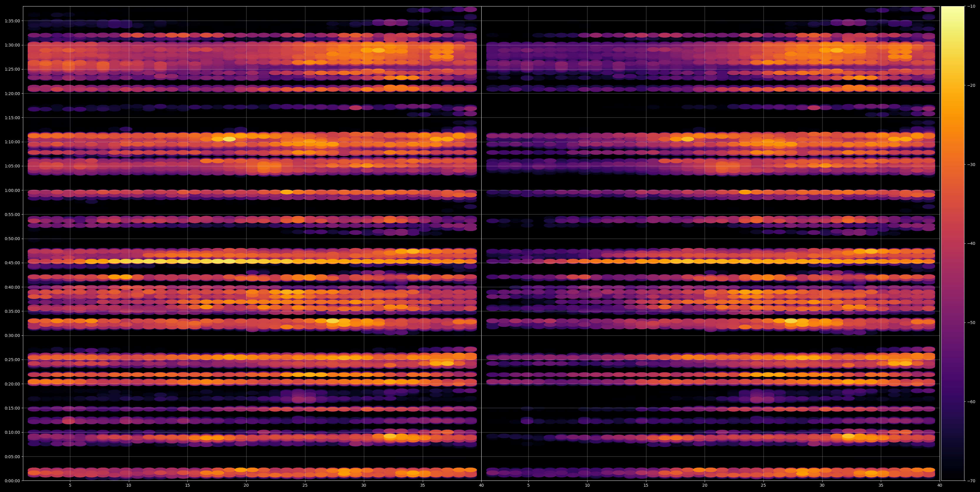
Task: Click x-axis label 5 under the right heatmap
Action: (528, 486)
